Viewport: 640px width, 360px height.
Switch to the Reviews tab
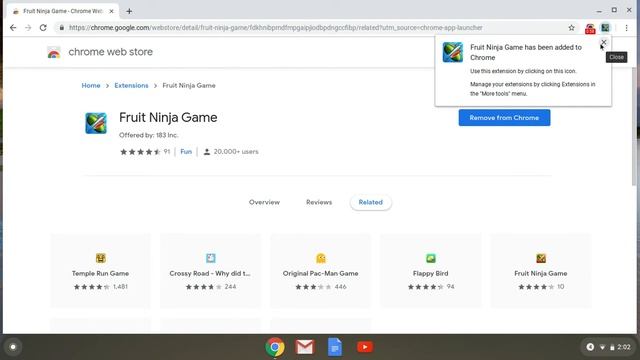click(319, 202)
